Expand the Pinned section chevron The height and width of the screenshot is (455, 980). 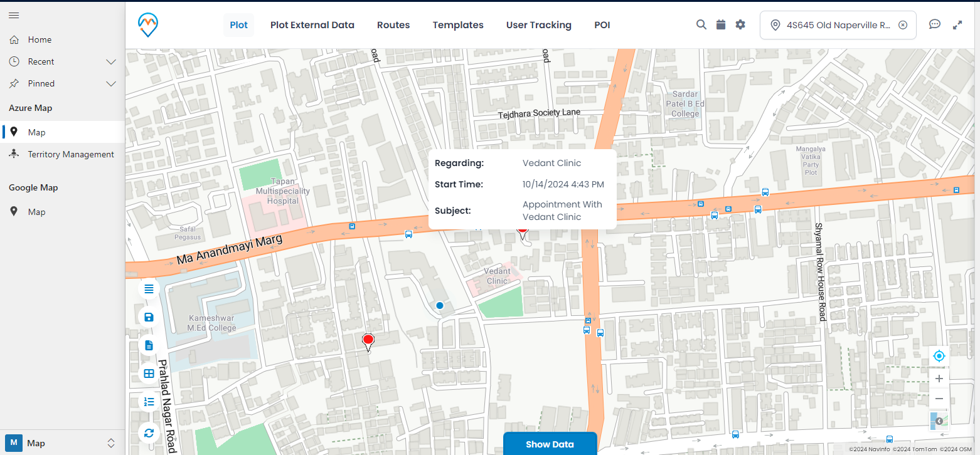click(111, 83)
